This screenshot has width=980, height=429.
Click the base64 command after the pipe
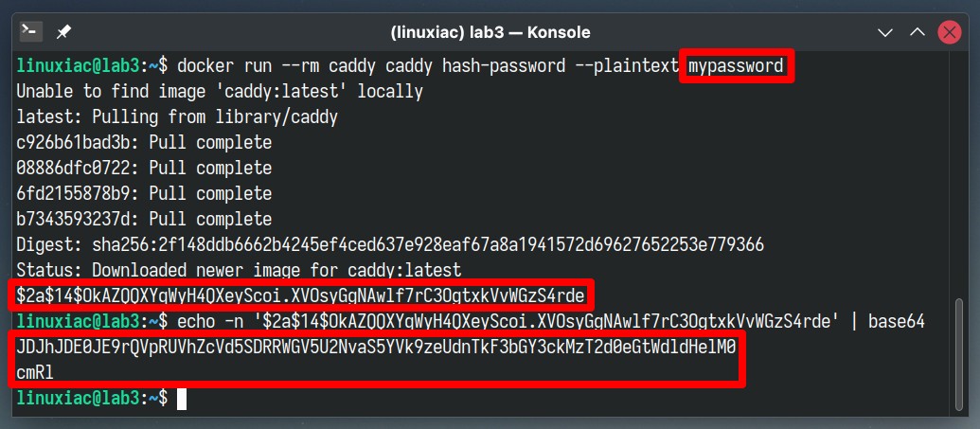(896, 321)
